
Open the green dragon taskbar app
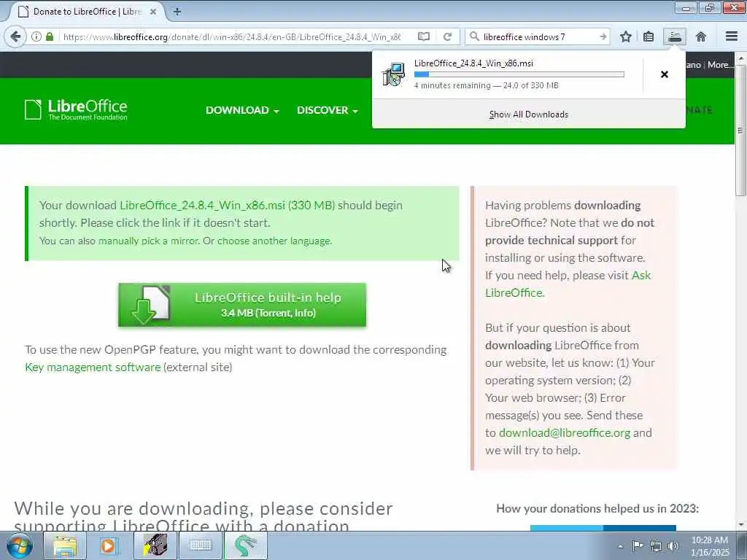pyautogui.click(x=245, y=545)
